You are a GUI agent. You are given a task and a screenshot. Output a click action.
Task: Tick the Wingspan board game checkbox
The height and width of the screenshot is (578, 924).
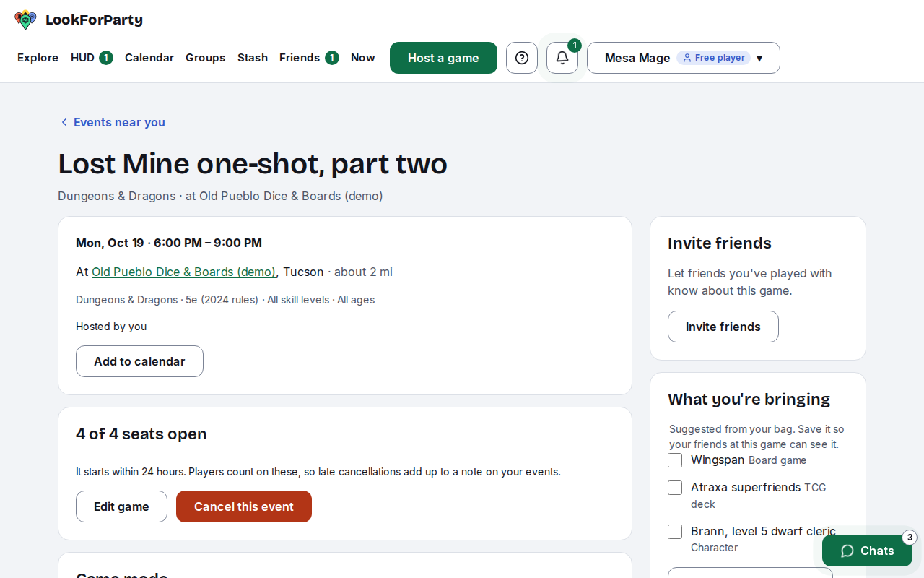point(675,460)
